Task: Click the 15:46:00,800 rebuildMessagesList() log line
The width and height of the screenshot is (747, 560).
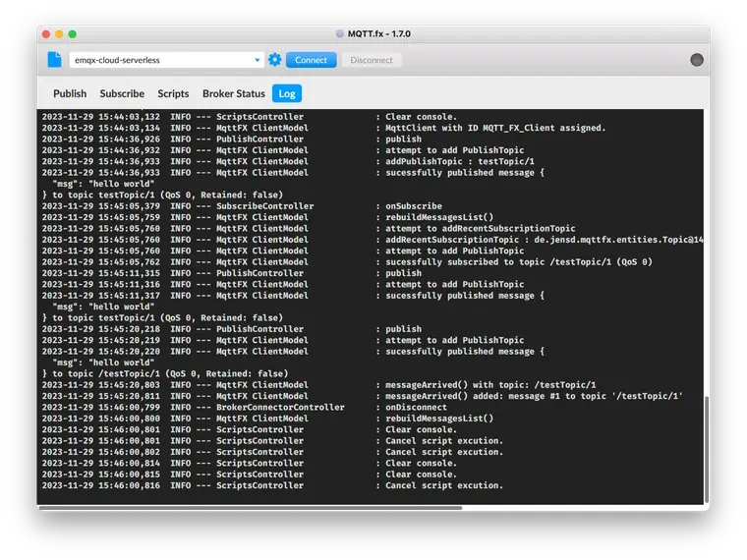Action: tap(267, 419)
